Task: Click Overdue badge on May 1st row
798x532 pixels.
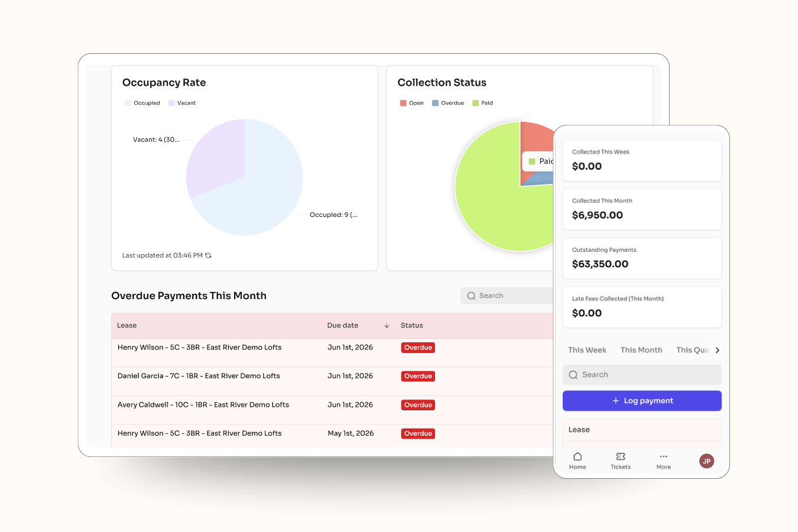Action: pos(418,433)
